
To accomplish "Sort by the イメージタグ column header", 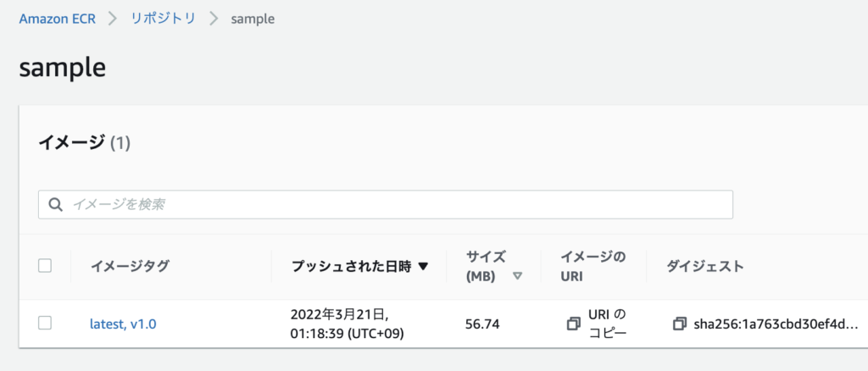I will pyautogui.click(x=130, y=266).
